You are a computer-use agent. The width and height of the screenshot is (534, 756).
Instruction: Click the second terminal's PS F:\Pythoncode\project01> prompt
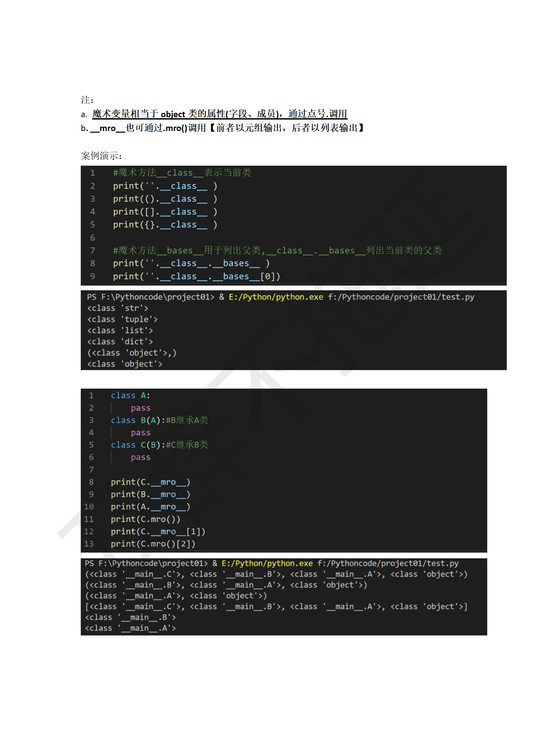pos(146,563)
